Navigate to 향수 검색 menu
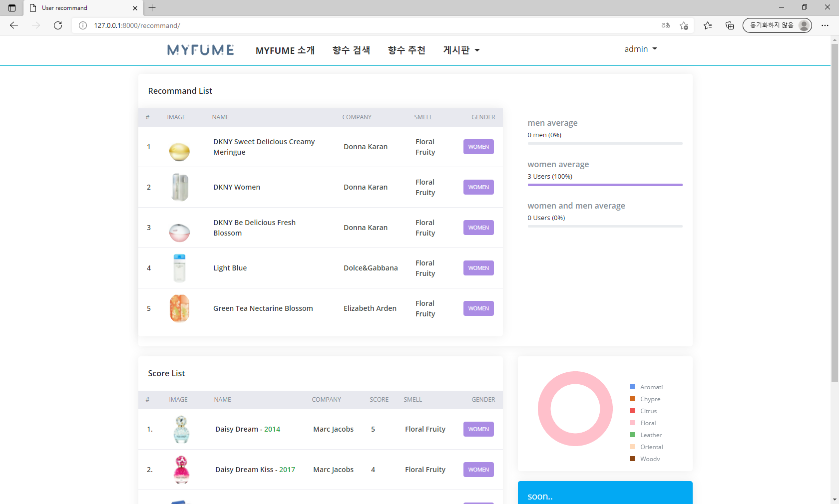The width and height of the screenshot is (839, 504). 351,50
